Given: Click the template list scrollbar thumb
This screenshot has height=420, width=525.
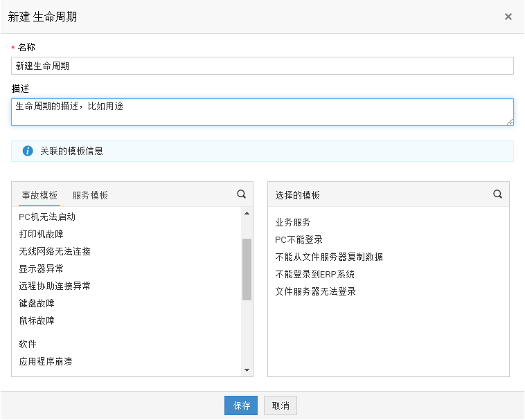Looking at the screenshot, I should (247, 269).
